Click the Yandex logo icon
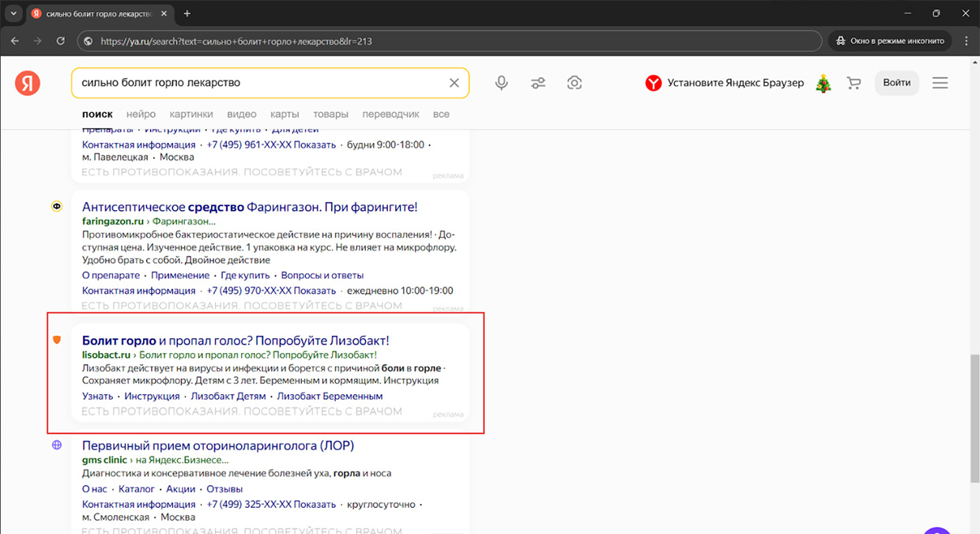Viewport: 980px width, 534px height. point(28,83)
